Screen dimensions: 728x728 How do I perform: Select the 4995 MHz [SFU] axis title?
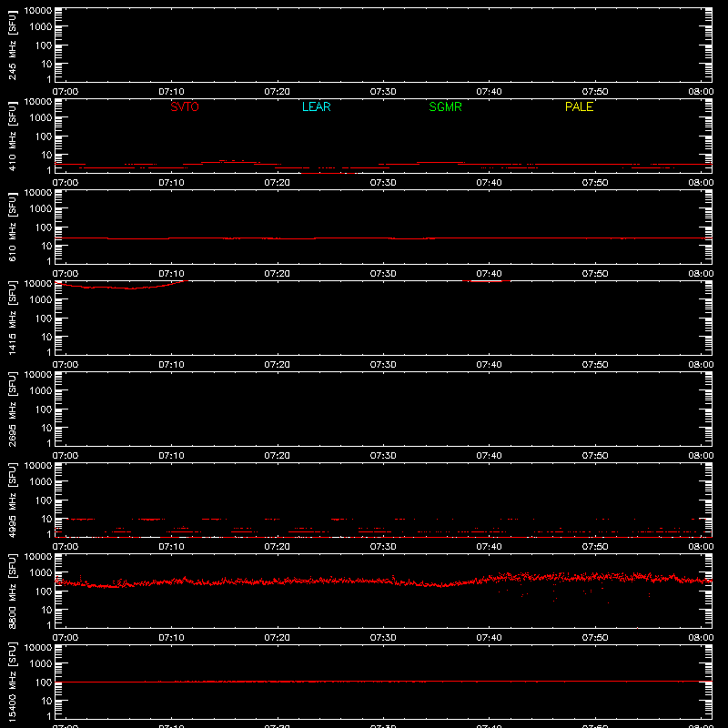click(12, 500)
